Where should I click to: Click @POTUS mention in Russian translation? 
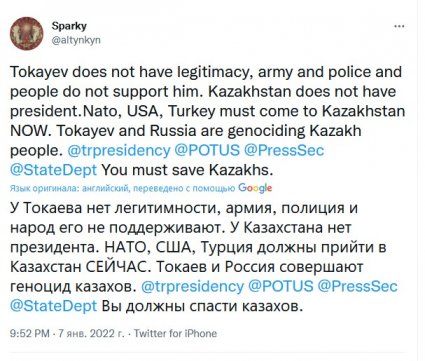click(x=281, y=287)
